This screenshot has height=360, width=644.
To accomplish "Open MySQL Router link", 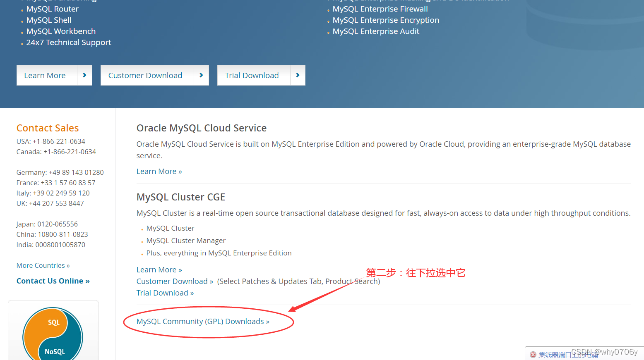I will pyautogui.click(x=53, y=9).
